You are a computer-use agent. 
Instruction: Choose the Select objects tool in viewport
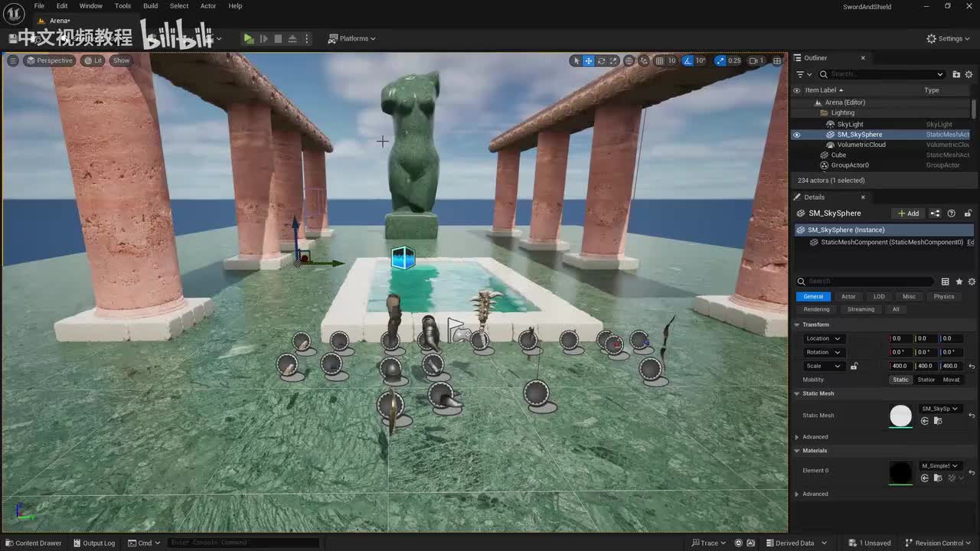click(x=577, y=60)
